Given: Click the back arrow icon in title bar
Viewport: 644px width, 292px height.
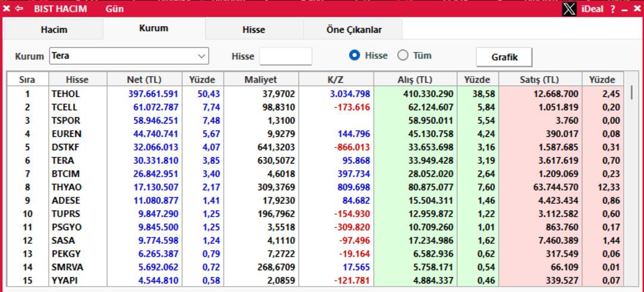Looking at the screenshot, I should 19,8.
